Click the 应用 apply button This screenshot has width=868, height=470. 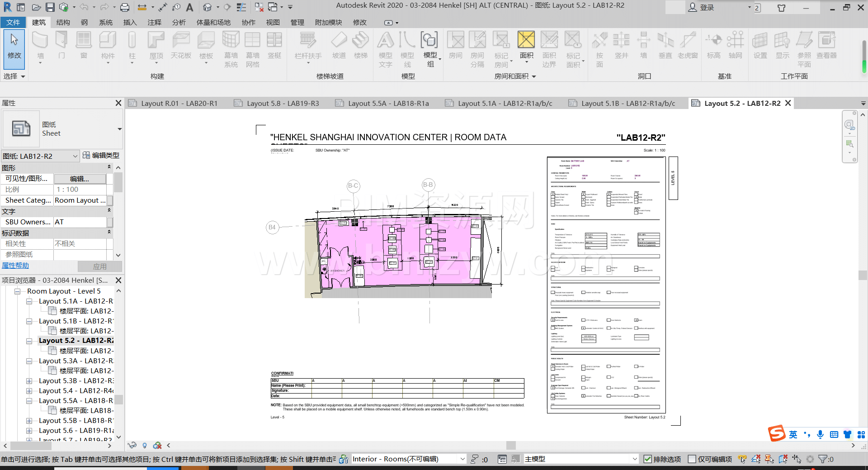pyautogui.click(x=99, y=266)
